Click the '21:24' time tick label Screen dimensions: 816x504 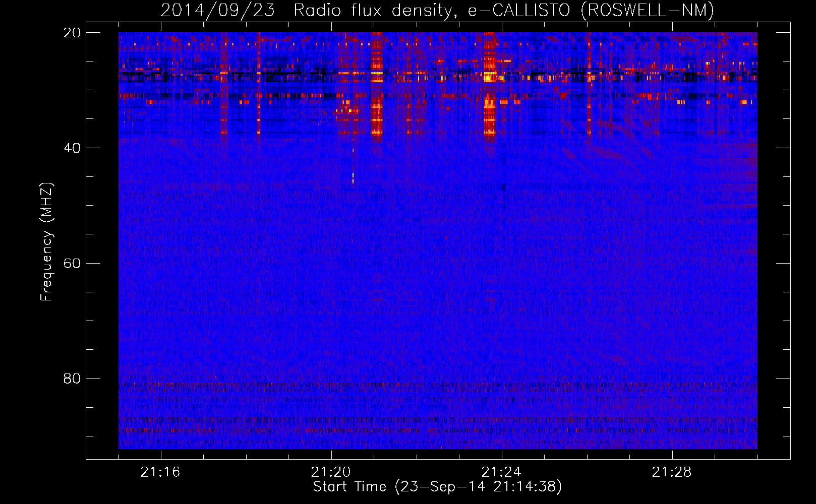[x=501, y=472]
